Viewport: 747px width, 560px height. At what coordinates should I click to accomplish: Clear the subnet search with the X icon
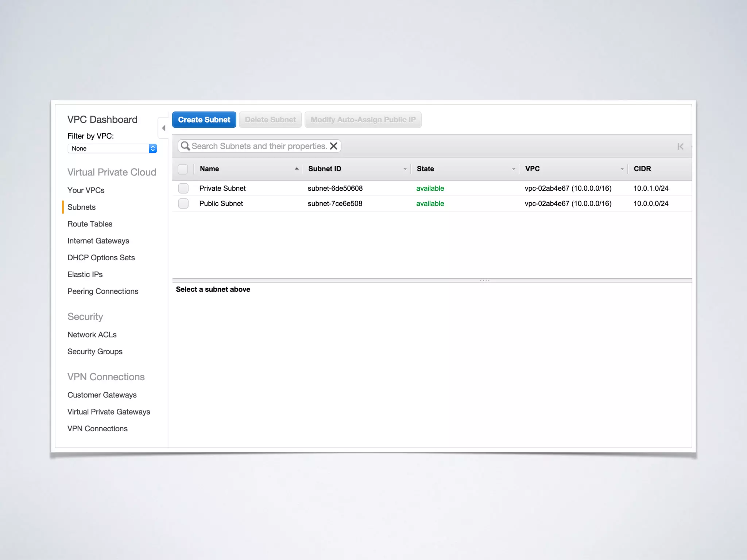tap(333, 146)
